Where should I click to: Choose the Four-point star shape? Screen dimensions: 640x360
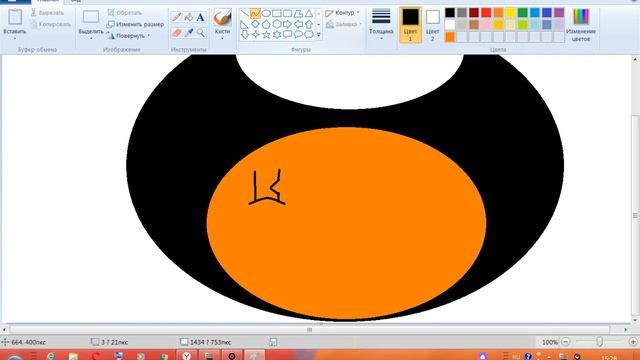255,35
